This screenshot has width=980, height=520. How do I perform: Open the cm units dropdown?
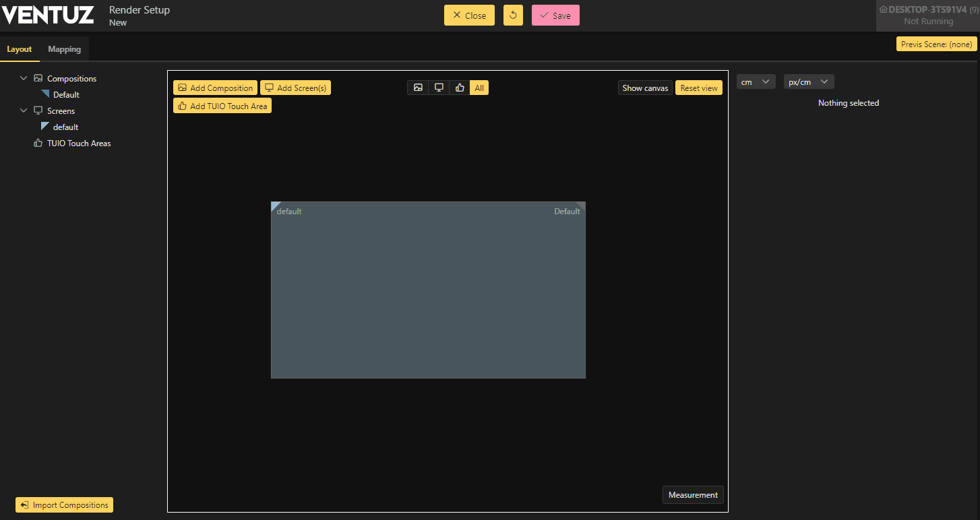point(756,82)
